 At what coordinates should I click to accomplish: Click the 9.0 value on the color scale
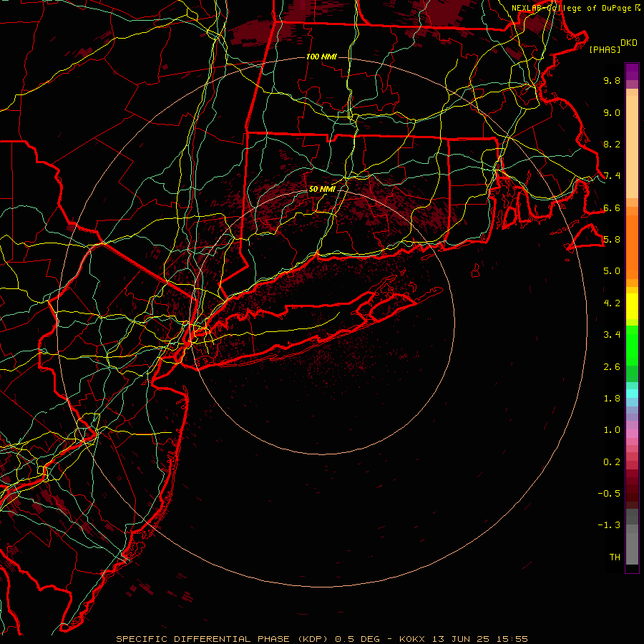[x=612, y=112]
